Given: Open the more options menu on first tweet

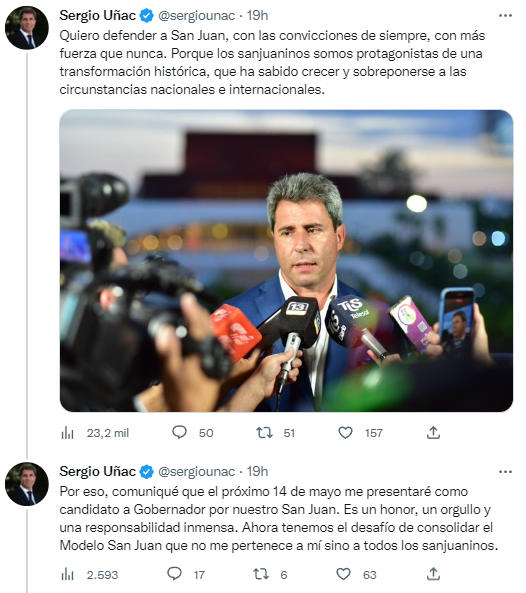Looking at the screenshot, I should (x=505, y=16).
